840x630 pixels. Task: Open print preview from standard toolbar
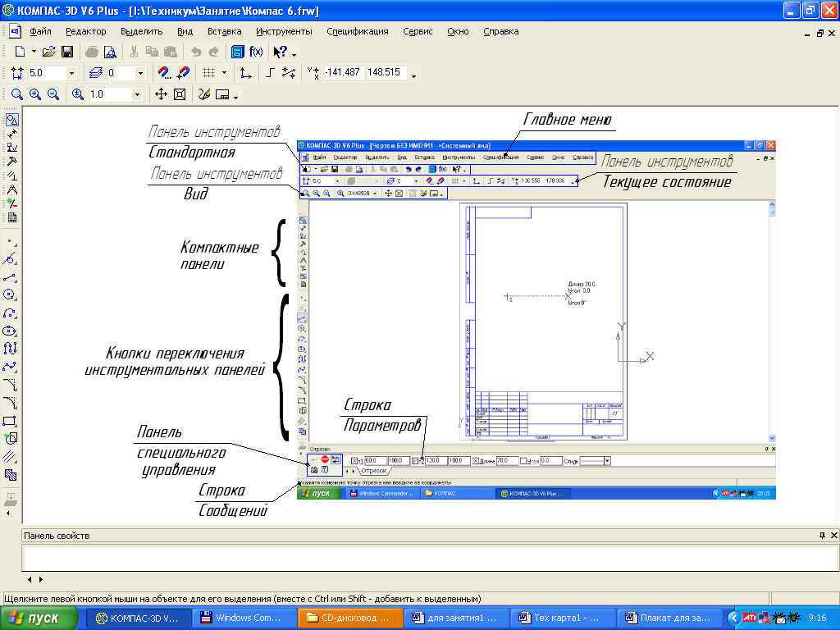coord(110,52)
